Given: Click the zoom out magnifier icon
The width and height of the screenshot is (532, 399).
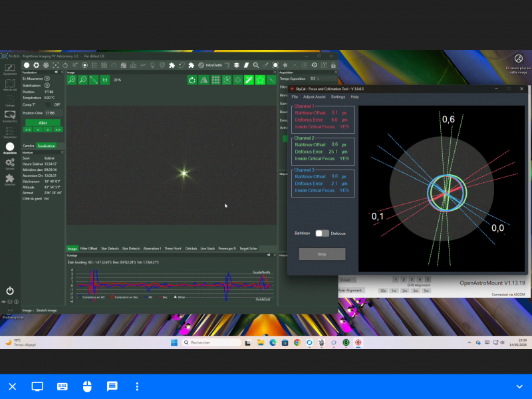Looking at the screenshot, I should click(82, 80).
